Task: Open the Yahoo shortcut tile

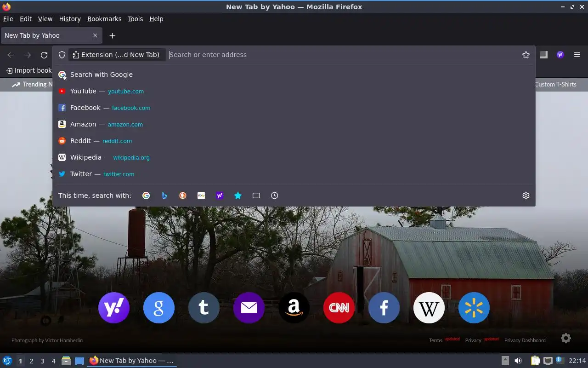Action: tap(114, 308)
